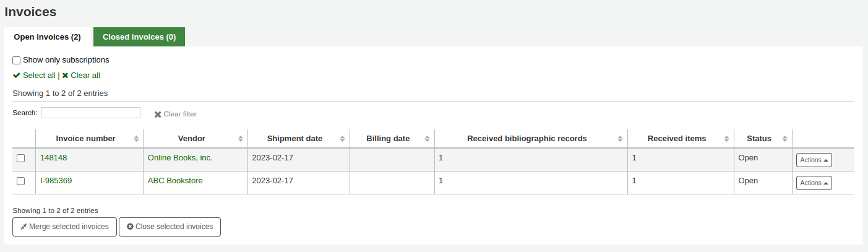Sort by Shipment date column arrows
The image size is (868, 252).
coord(343,139)
